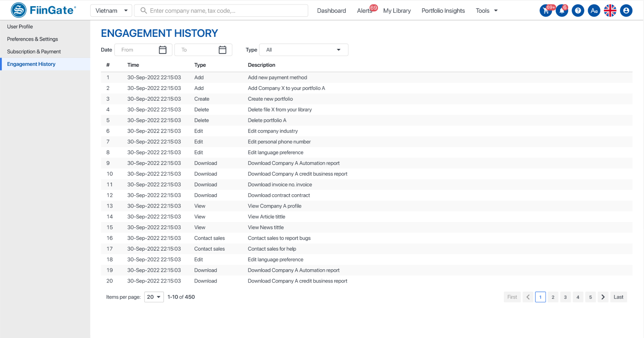Image resolution: width=644 pixels, height=338 pixels.
Task: Open the shopping cart icon
Action: [x=546, y=11]
